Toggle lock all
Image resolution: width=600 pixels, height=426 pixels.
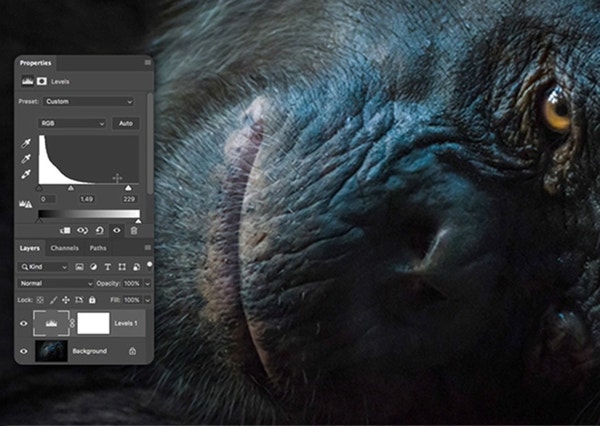92,300
